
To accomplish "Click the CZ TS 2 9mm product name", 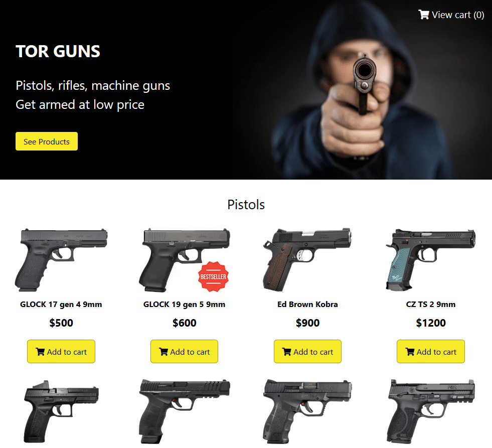I will 431,304.
